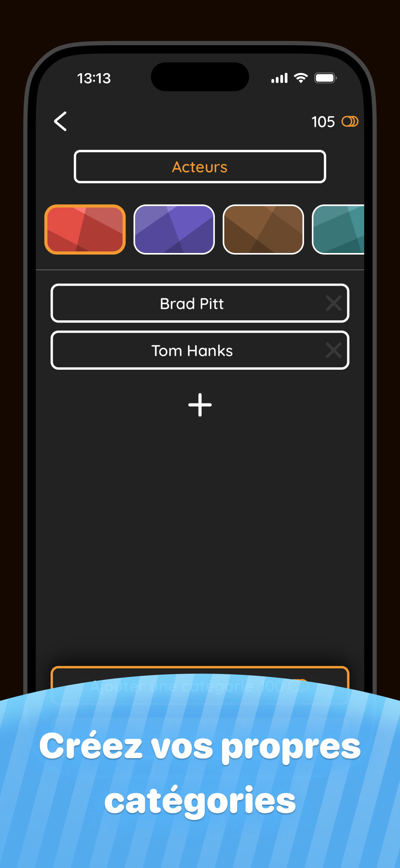Select the teal color card
This screenshot has width=400, height=868.
tap(338, 229)
